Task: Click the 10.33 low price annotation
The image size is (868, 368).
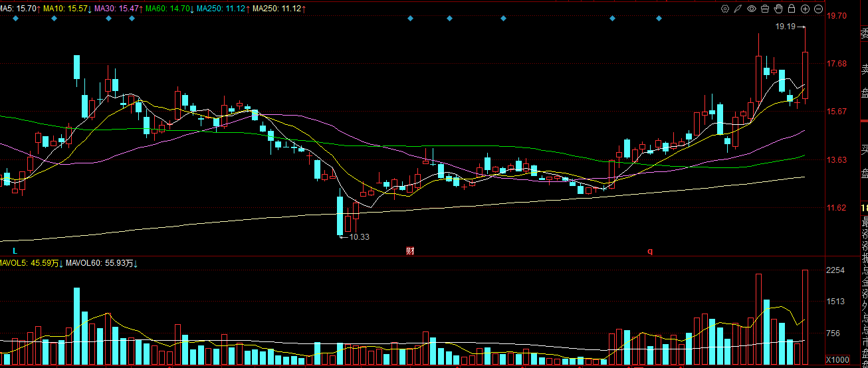Action: (x=359, y=237)
